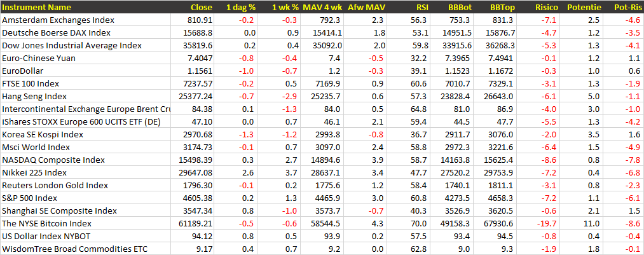Image resolution: width=644 pixels, height=255 pixels.
Task: Click the Close column header
Action: [202, 8]
